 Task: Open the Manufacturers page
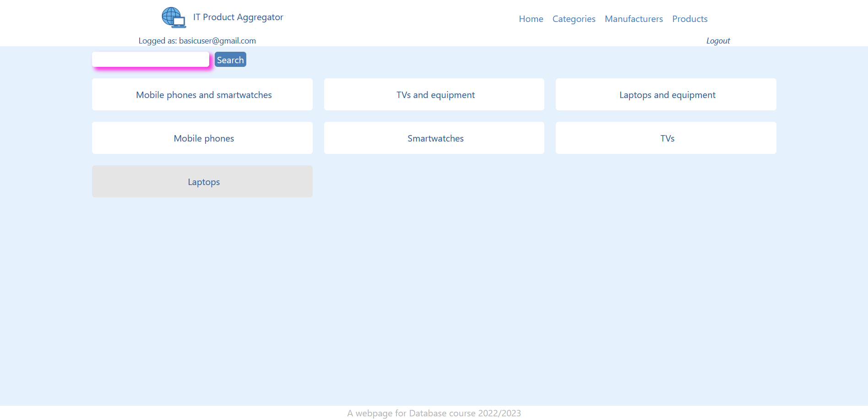[x=634, y=19]
